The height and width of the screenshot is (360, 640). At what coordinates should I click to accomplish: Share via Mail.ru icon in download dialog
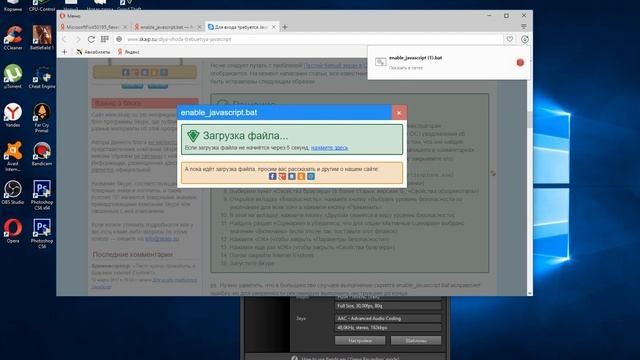click(x=311, y=176)
